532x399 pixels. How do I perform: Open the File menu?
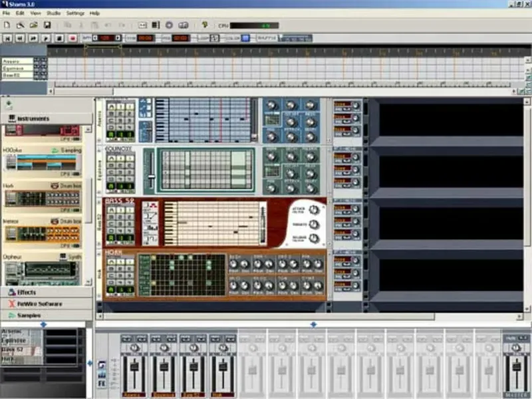coord(7,13)
